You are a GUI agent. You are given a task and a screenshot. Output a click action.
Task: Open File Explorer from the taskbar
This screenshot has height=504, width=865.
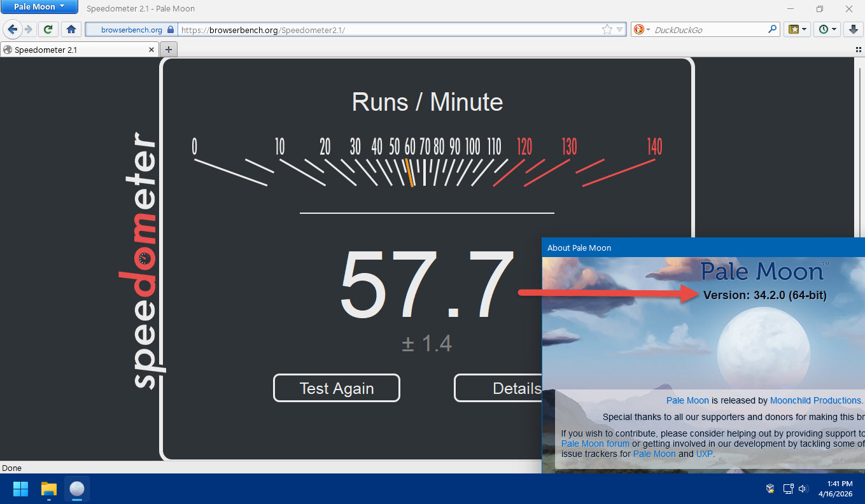pyautogui.click(x=49, y=489)
